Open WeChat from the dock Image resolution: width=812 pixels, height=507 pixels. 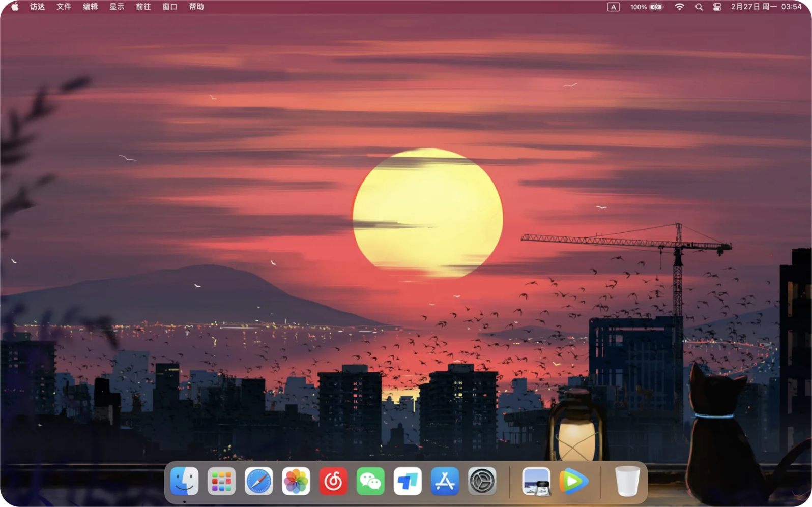[370, 481]
